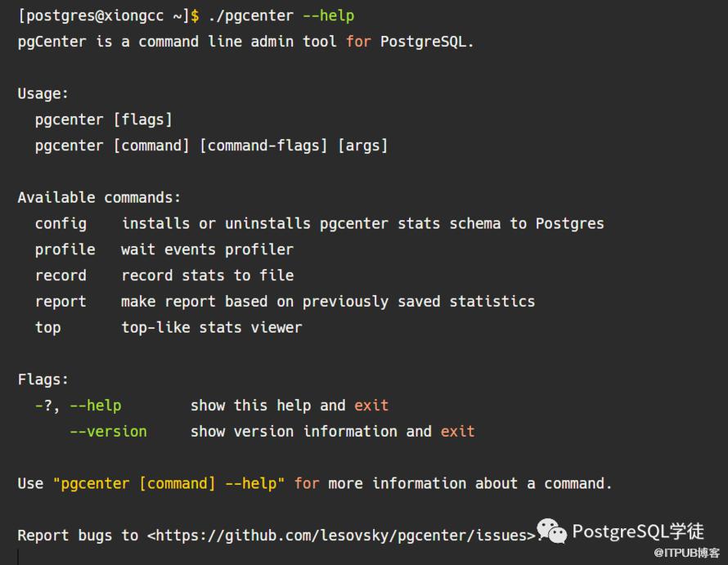Click the WeChat logo in the watermark
This screenshot has width=728, height=565.
[551, 531]
